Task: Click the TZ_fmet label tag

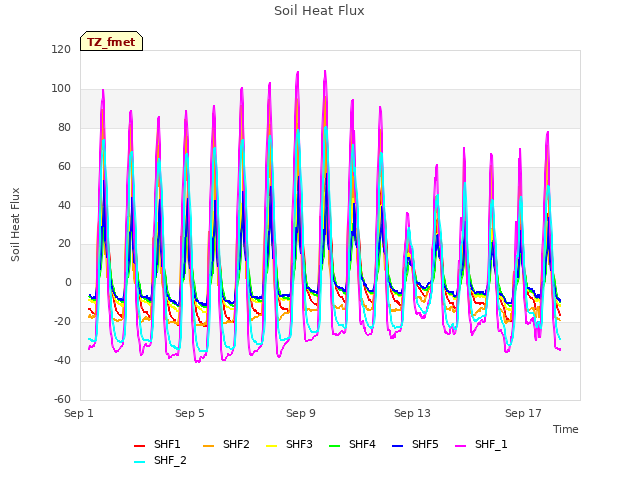Action: [x=111, y=41]
